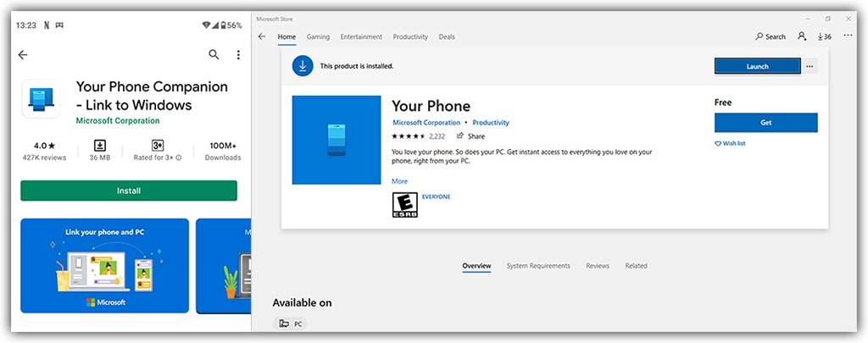Tap the info icon beside Rated for 3+
This screenshot has width=868, height=343.
[x=179, y=158]
